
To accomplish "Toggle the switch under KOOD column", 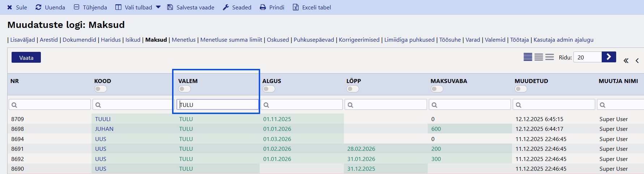I will tap(101, 89).
